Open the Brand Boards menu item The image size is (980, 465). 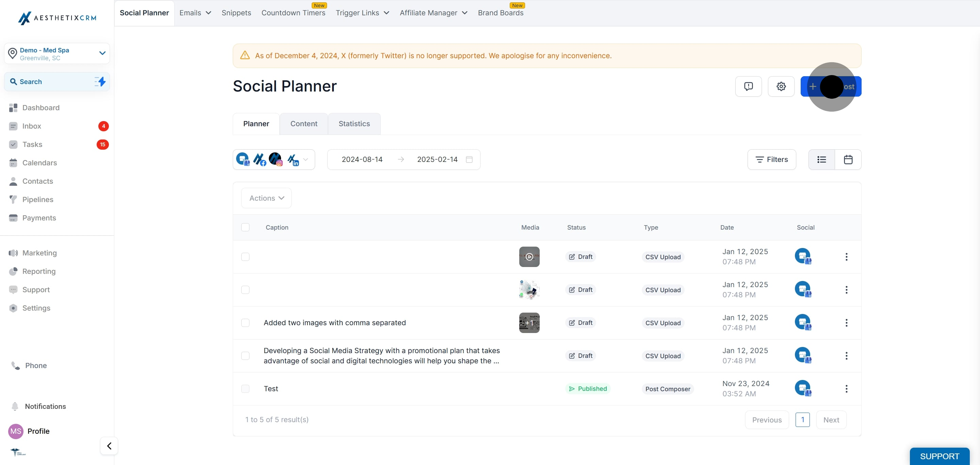pyautogui.click(x=500, y=13)
